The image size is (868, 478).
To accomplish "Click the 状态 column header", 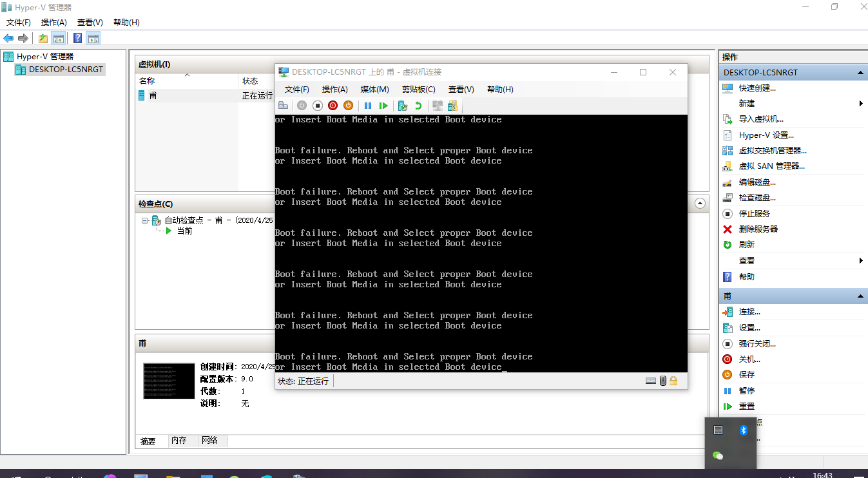I will (250, 81).
